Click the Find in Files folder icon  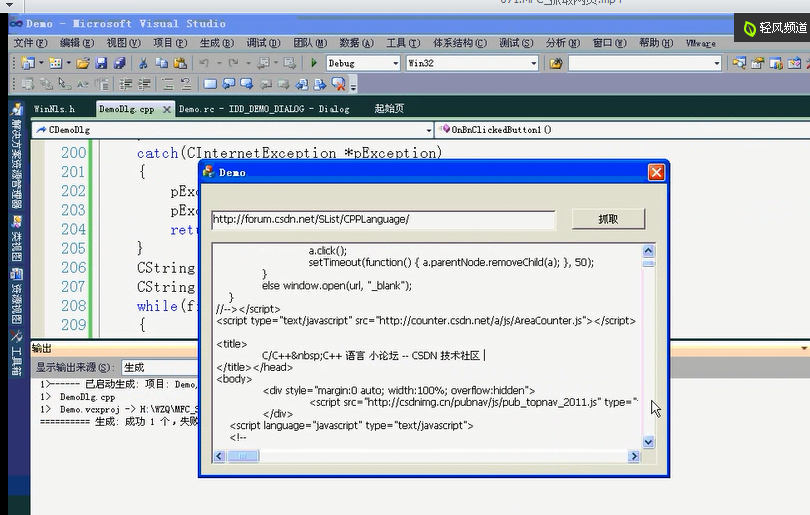[556, 64]
